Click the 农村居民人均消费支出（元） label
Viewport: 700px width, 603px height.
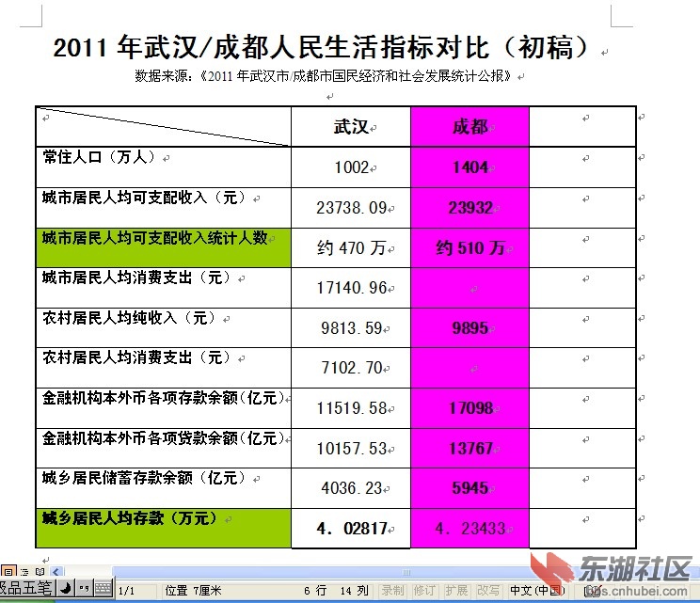[136, 357]
